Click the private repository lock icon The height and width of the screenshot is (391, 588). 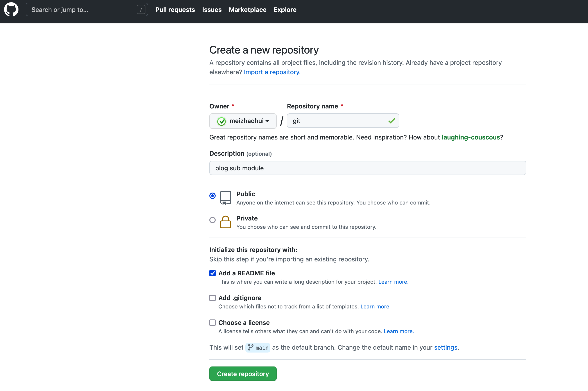225,222
